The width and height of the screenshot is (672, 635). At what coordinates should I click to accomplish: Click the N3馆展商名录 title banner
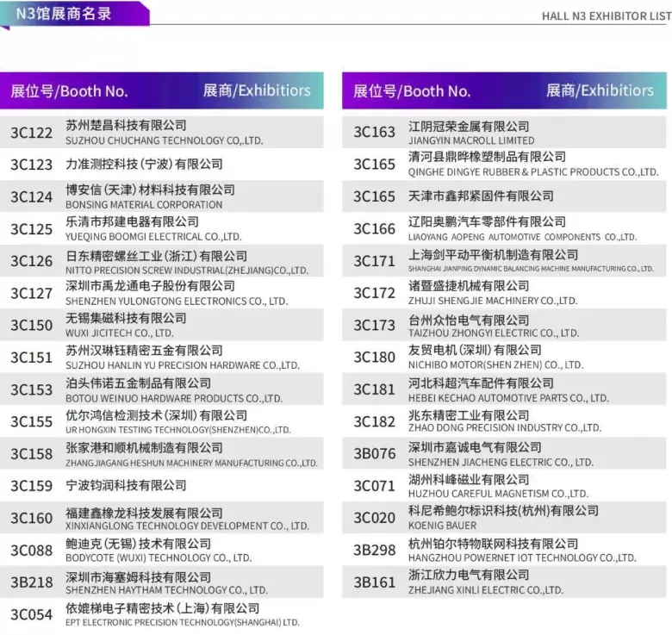[75, 14]
